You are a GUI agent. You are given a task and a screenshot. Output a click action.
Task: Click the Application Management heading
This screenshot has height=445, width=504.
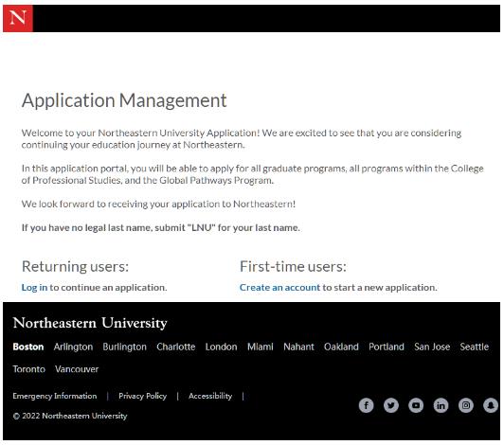[x=124, y=101]
